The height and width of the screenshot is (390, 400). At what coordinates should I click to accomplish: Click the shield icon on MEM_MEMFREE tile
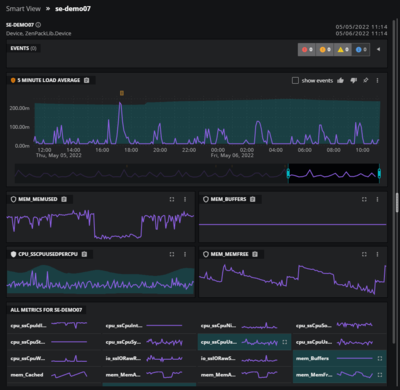pyautogui.click(x=206, y=254)
